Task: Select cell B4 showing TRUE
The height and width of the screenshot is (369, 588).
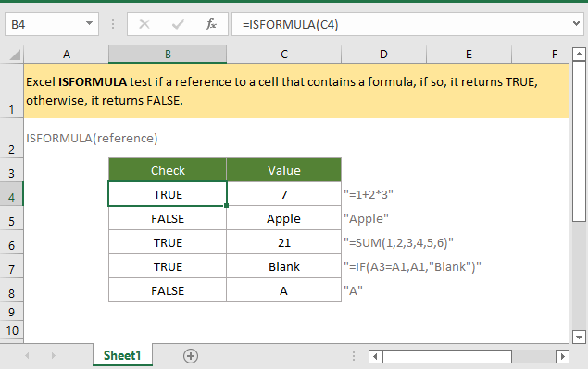Action: click(168, 194)
